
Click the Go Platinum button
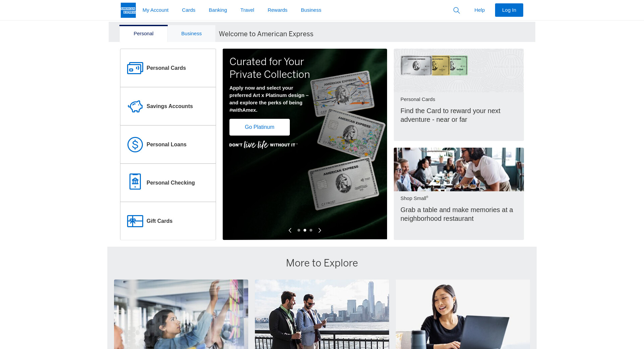click(x=260, y=127)
